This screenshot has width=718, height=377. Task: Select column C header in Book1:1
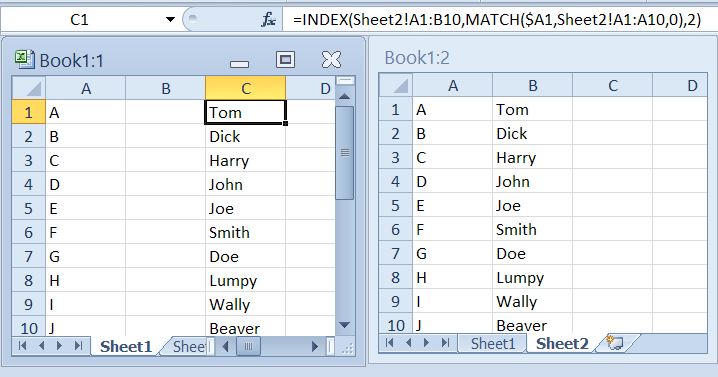(245, 88)
